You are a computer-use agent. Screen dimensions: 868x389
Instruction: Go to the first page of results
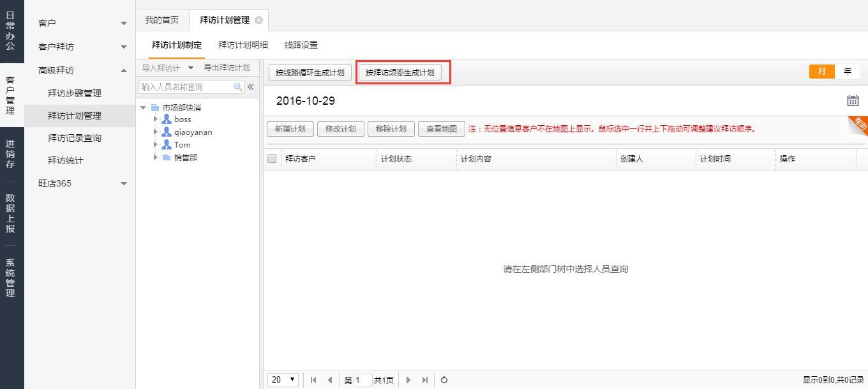[x=313, y=380]
